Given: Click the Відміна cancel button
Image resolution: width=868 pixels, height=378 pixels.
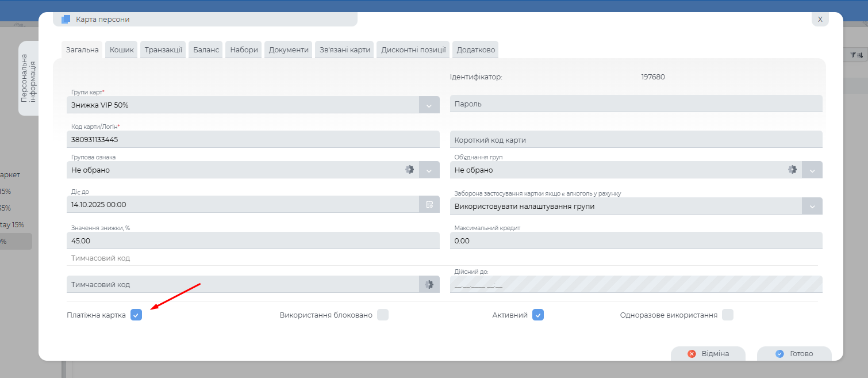Looking at the screenshot, I should tap(708, 354).
